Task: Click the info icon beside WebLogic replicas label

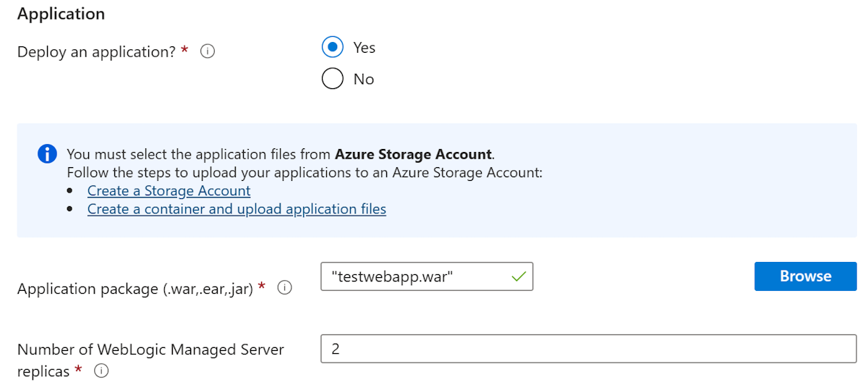Action: pyautogui.click(x=101, y=371)
